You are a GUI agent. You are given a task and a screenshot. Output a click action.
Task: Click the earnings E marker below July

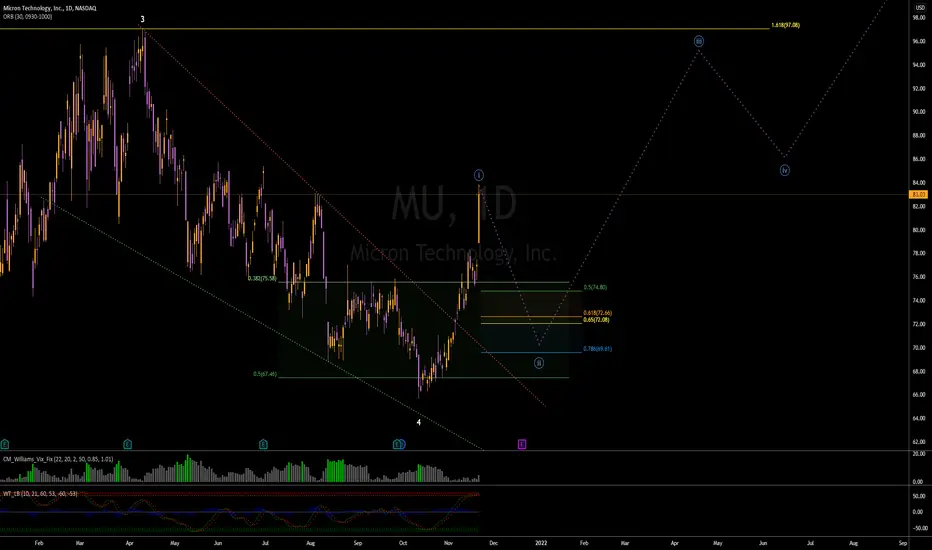point(263,444)
